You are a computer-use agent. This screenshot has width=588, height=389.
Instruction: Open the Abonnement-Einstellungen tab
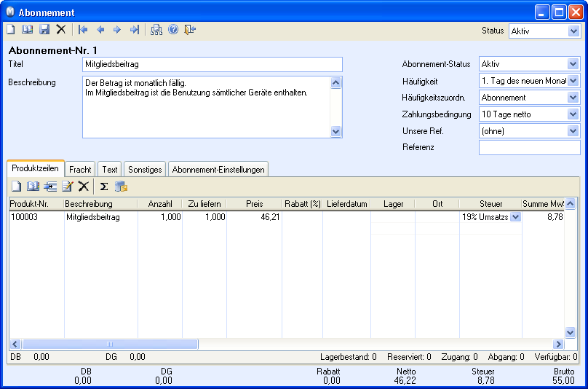[x=218, y=169]
